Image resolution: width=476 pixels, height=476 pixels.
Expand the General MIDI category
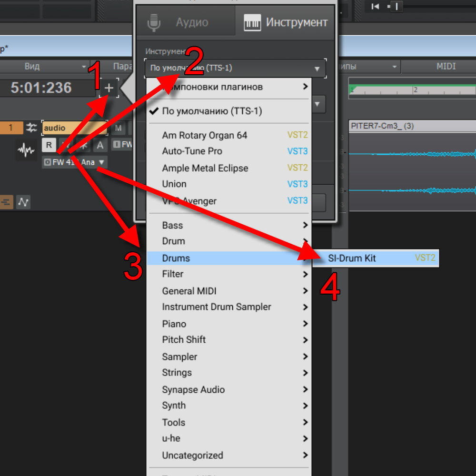coord(229,291)
